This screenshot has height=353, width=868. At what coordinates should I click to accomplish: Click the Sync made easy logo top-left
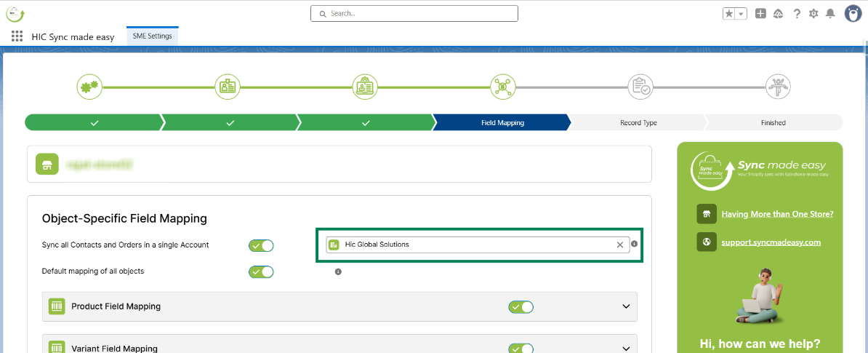(x=15, y=13)
